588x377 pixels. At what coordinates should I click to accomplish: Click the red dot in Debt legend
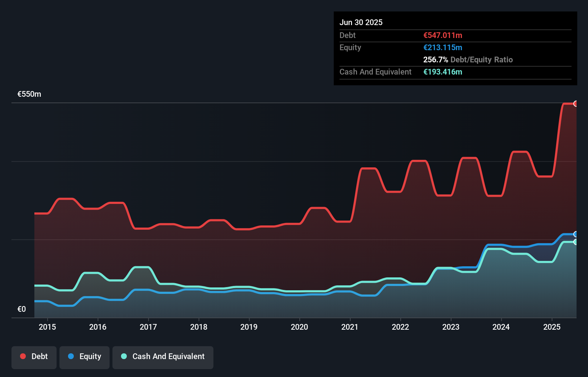coord(23,356)
